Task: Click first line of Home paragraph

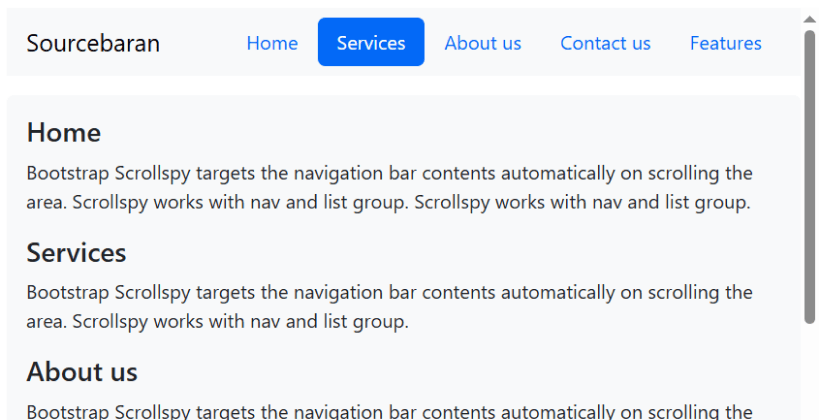Action: point(389,174)
